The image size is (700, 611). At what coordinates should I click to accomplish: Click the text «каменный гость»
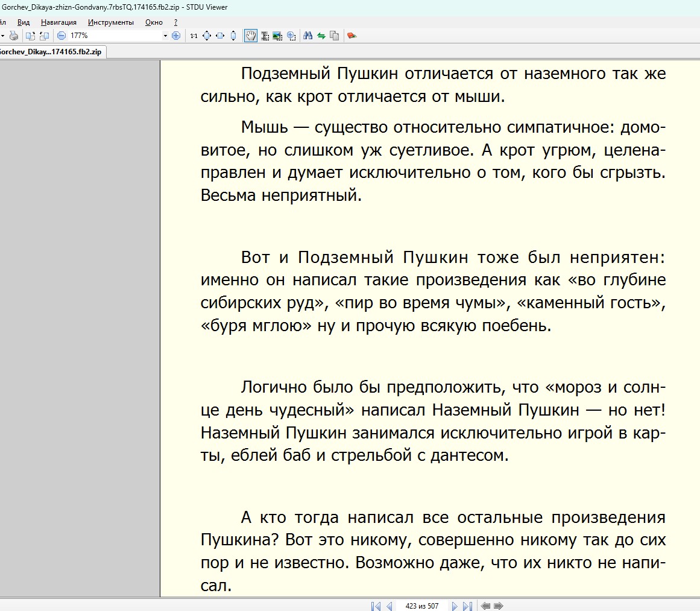pos(588,303)
